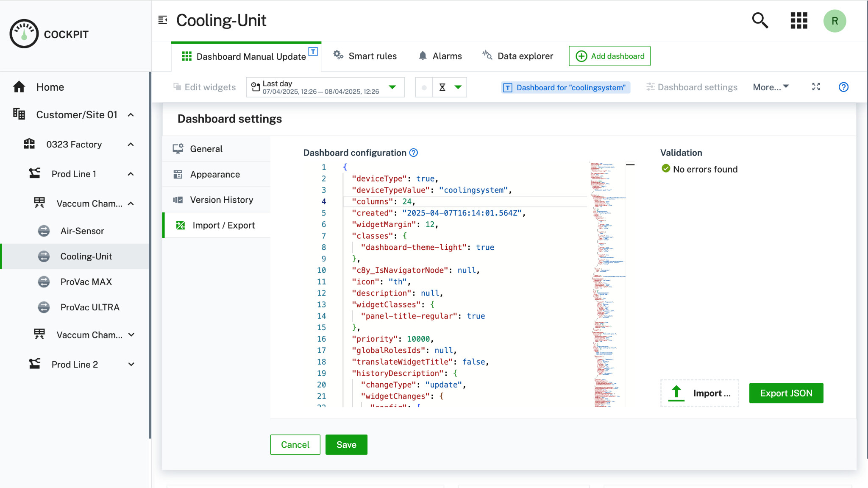Click Dashboard configuration help icon
Screen dimensions: 868x488
pos(414,153)
